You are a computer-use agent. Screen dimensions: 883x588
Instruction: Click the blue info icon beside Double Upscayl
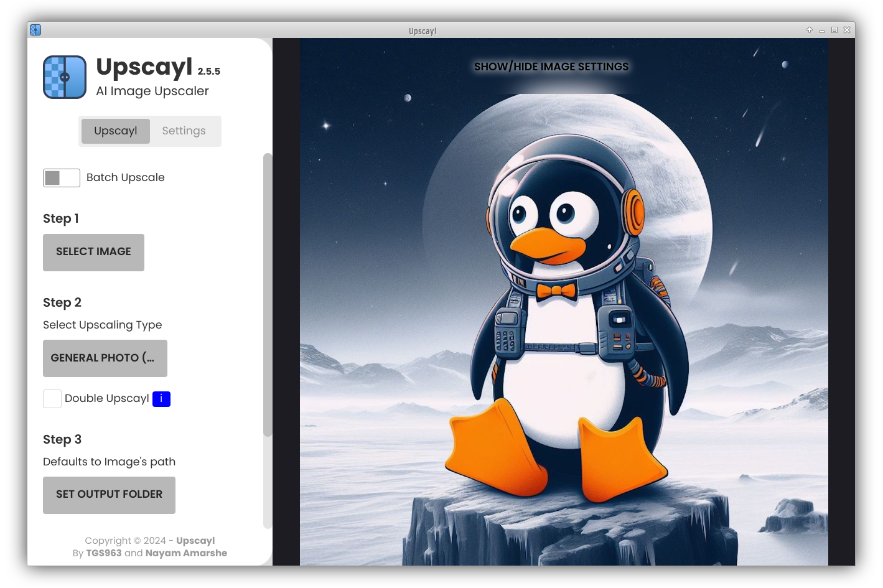point(161,399)
